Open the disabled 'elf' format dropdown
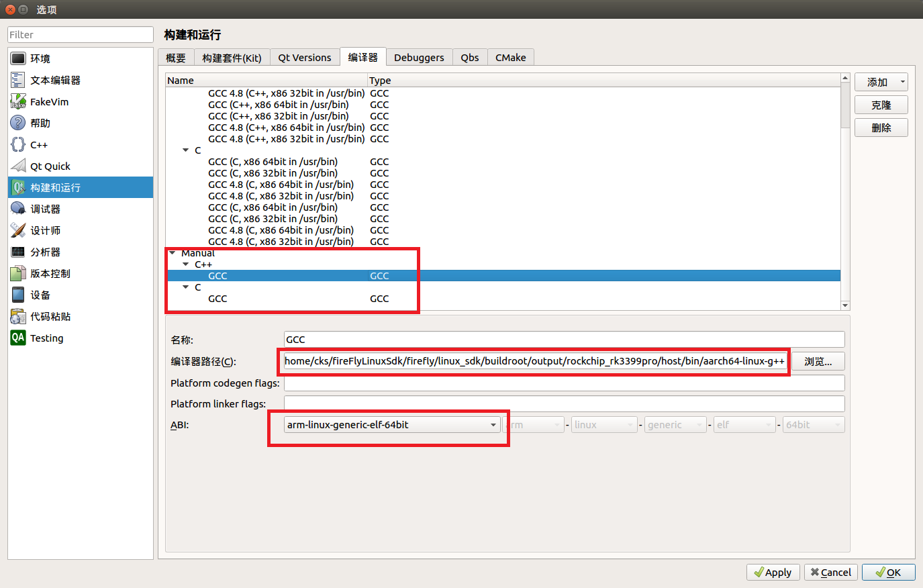This screenshot has height=588, width=923. [x=744, y=425]
